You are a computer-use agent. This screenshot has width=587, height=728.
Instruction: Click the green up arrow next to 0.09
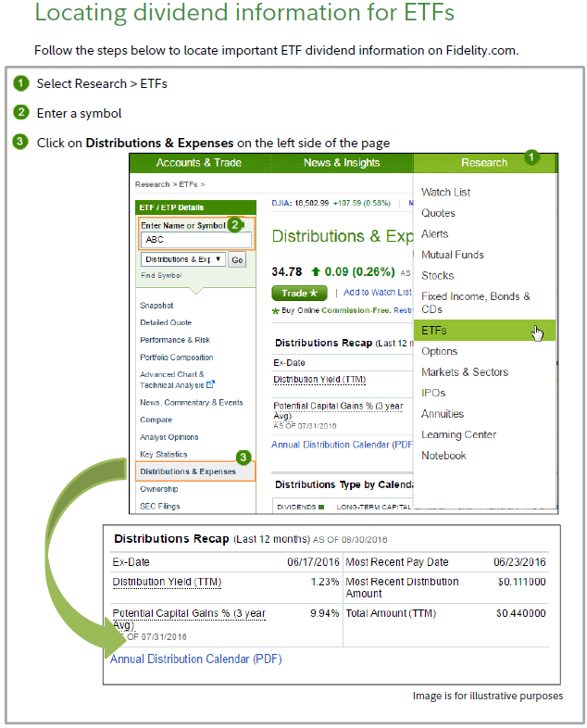coord(317,272)
